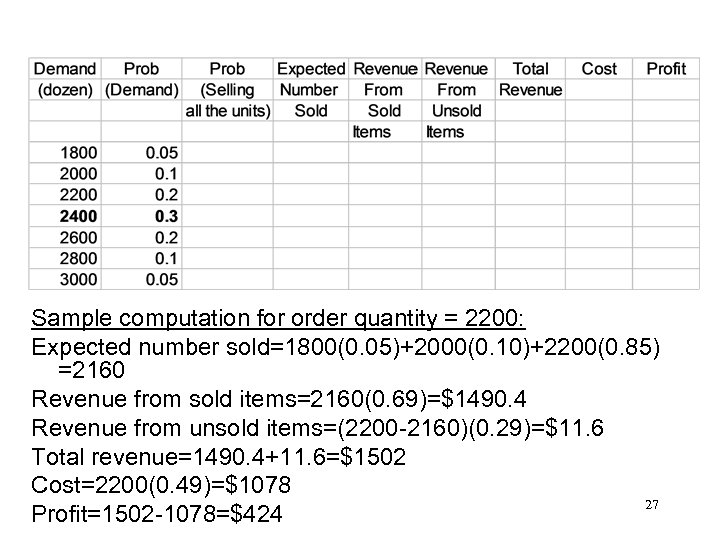Select the demand cell showing 2800

click(x=78, y=258)
